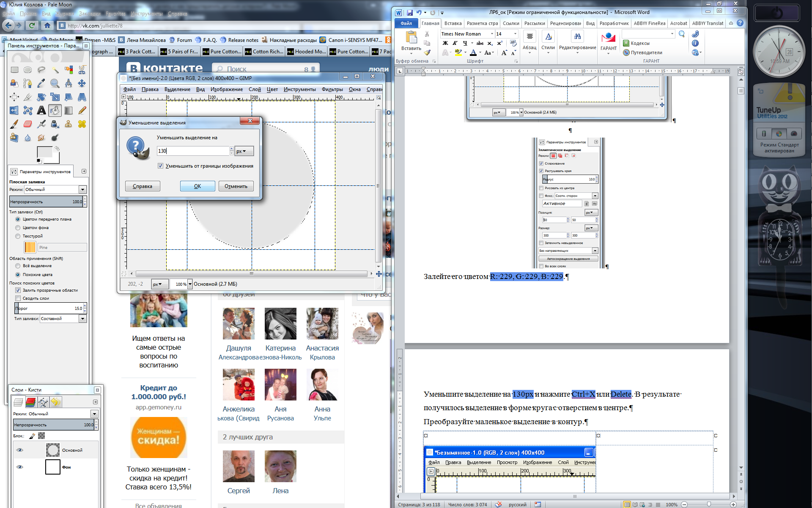Click the shrink amount input field showing 130
This screenshot has width=812, height=508.
pos(193,151)
